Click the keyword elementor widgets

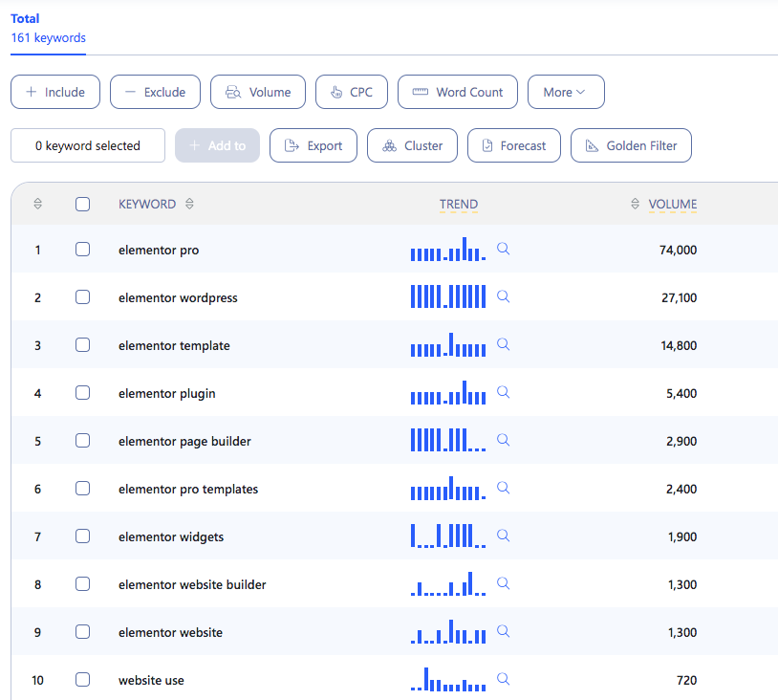(x=171, y=537)
